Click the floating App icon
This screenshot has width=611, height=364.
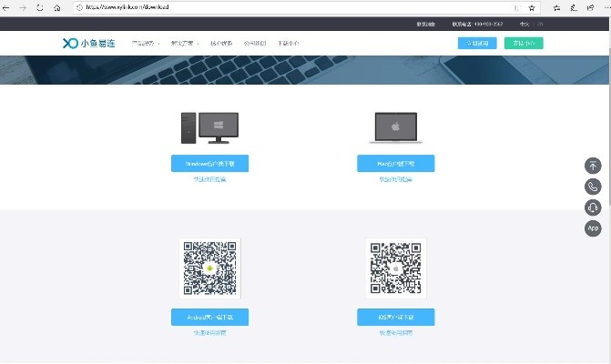(593, 228)
